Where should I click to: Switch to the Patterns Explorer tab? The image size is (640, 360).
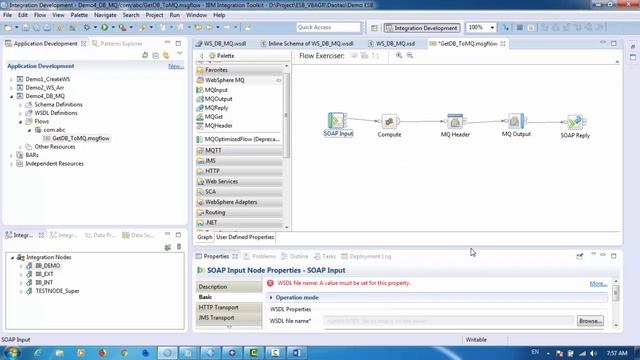pyautogui.click(x=117, y=43)
